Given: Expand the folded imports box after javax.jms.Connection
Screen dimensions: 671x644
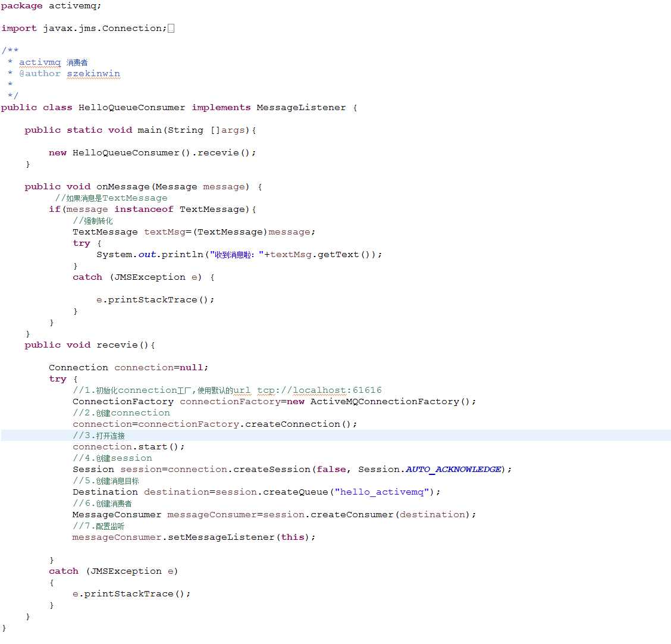Looking at the screenshot, I should [171, 29].
